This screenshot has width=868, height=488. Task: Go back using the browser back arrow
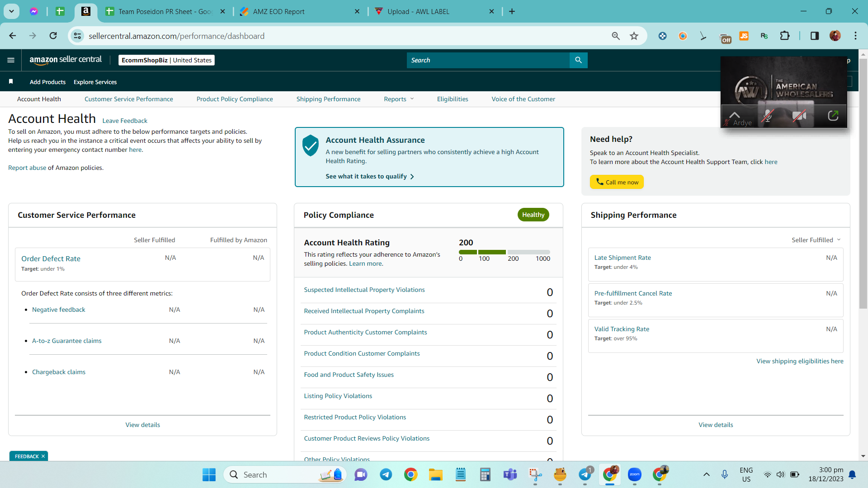(x=13, y=36)
